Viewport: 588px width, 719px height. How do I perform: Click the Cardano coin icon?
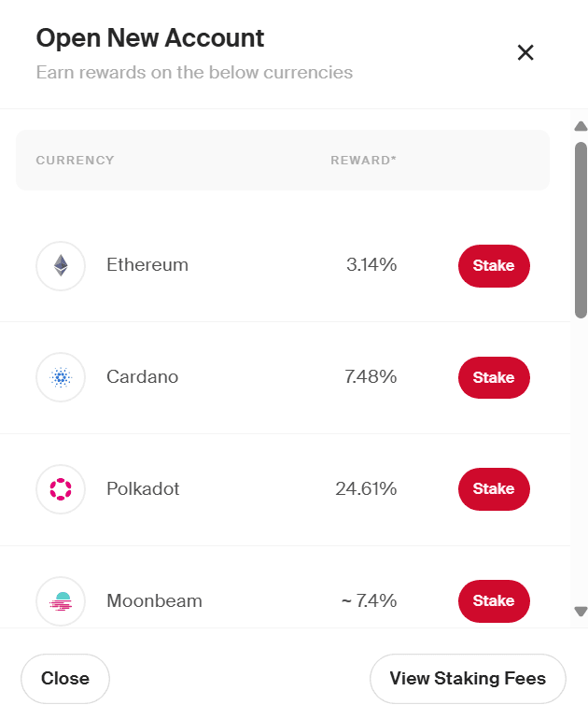[61, 377]
